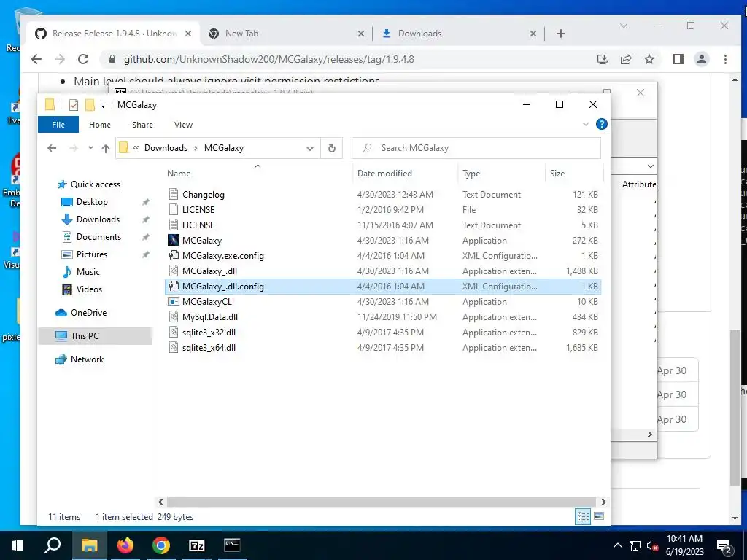Screen dimensions: 747x560
Task: Click Downloads in the breadcrumb path
Action: (166, 148)
